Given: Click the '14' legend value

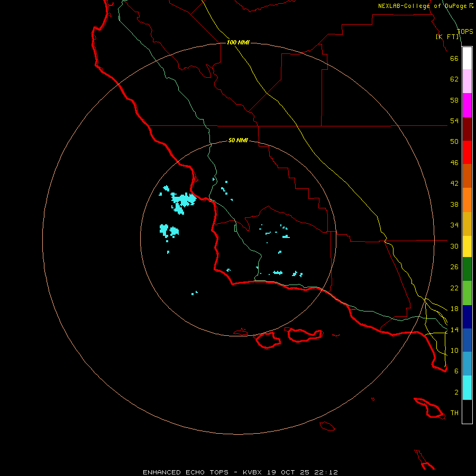Looking at the screenshot, I should [x=454, y=330].
